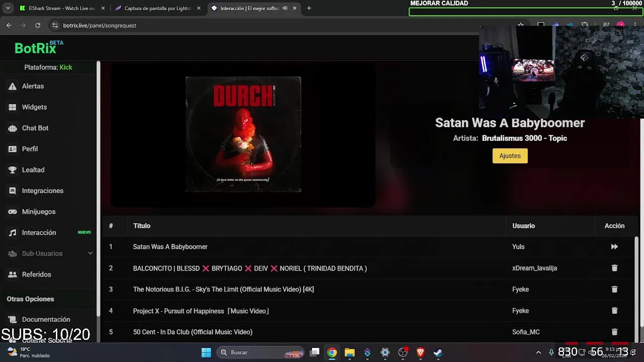Click the Widgets grid icon
Viewport: 644px width, 362px height.
tap(13, 107)
